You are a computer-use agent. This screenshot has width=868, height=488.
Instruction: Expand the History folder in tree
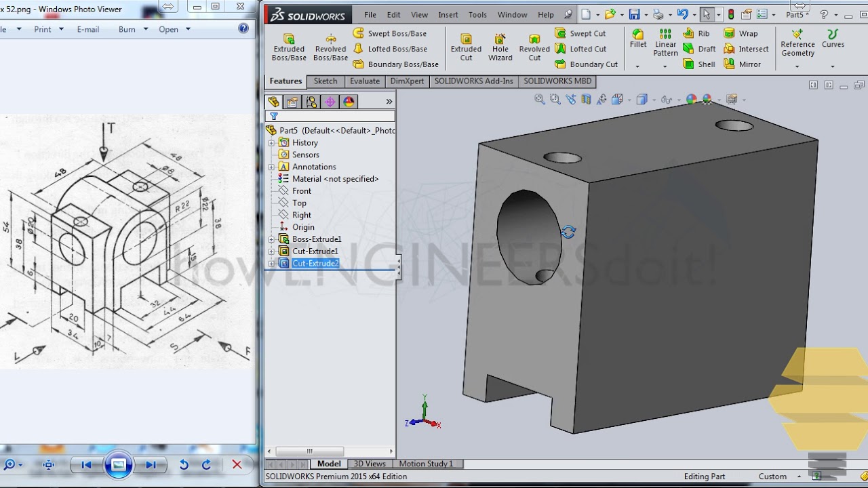point(271,143)
